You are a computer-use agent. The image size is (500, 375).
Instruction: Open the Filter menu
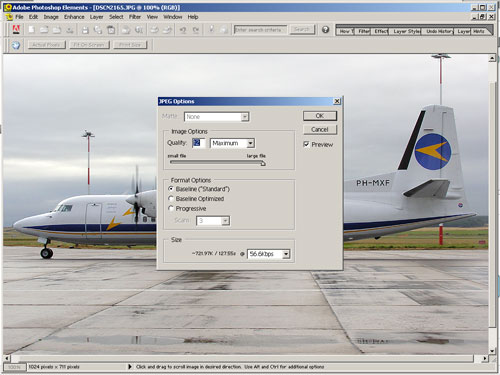coord(135,17)
